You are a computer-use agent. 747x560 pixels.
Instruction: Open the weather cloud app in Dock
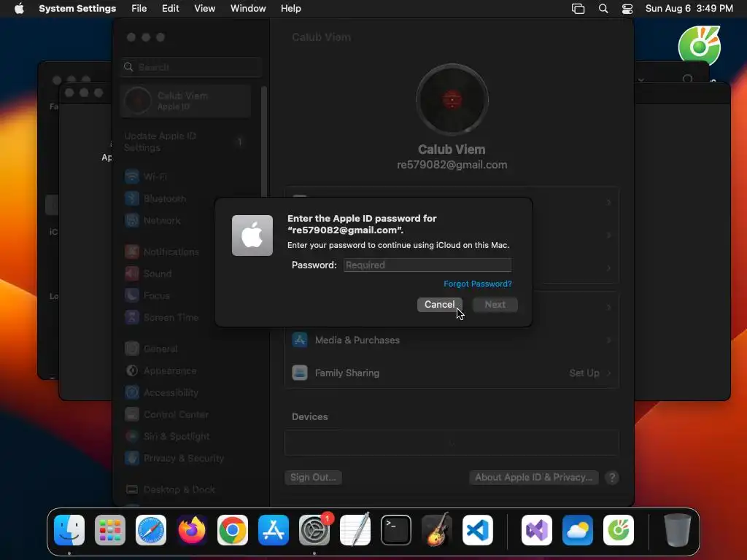pyautogui.click(x=578, y=530)
